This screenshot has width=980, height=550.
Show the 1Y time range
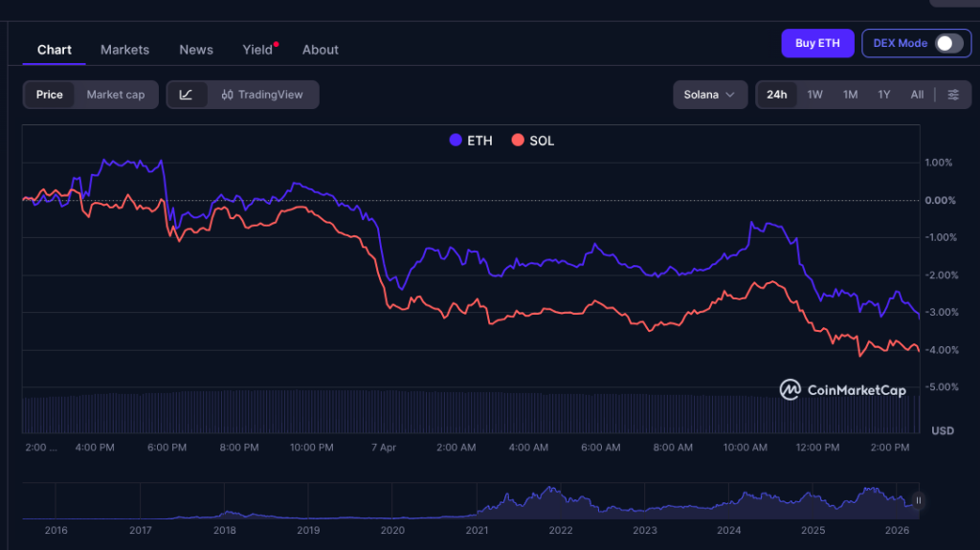884,95
